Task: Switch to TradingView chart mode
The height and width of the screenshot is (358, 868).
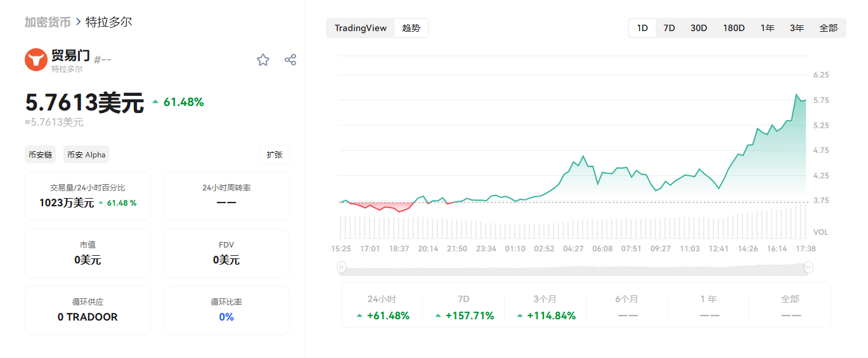Action: [360, 28]
